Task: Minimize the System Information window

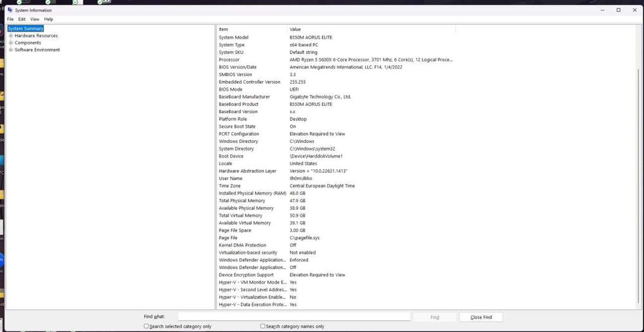Action: click(601, 10)
